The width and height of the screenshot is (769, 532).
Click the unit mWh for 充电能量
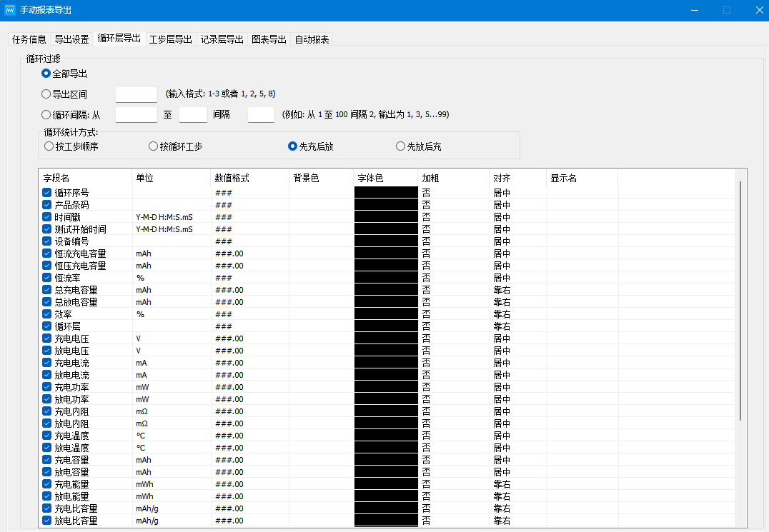(x=144, y=484)
